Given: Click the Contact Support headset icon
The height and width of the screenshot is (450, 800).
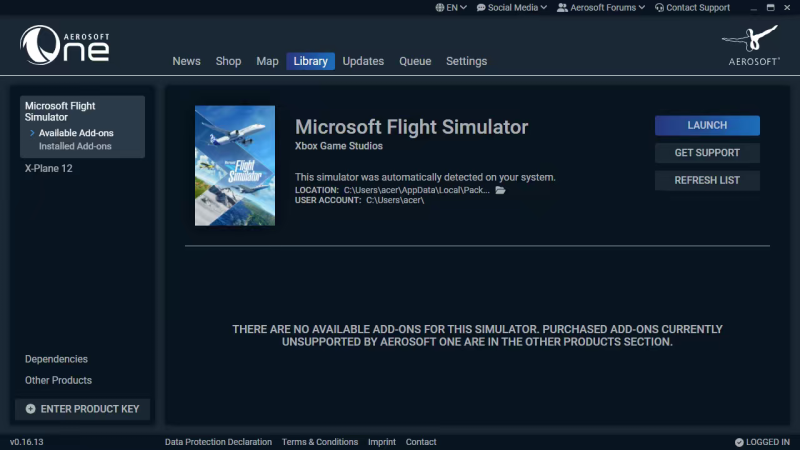Looking at the screenshot, I should click(x=660, y=8).
